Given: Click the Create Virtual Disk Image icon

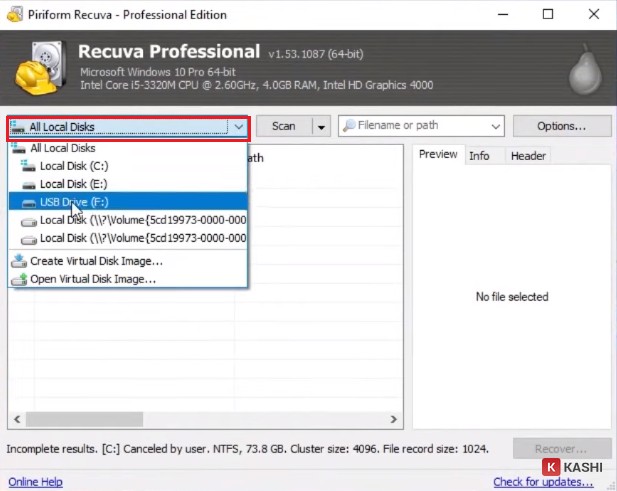Looking at the screenshot, I should tap(19, 261).
